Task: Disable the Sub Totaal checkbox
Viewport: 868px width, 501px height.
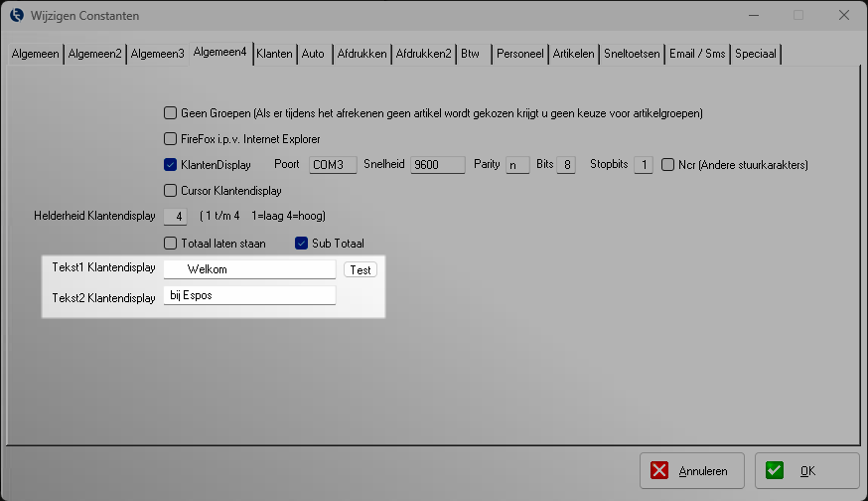Action: [302, 244]
